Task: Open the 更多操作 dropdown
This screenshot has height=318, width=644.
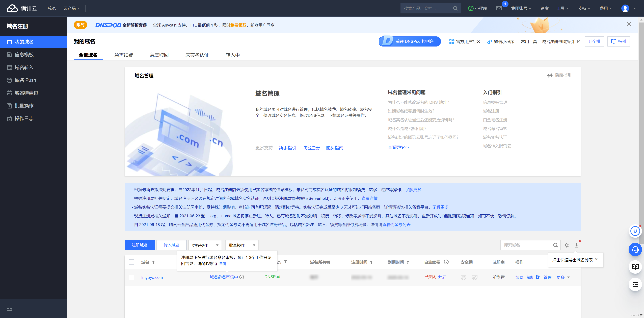Action: coord(205,245)
